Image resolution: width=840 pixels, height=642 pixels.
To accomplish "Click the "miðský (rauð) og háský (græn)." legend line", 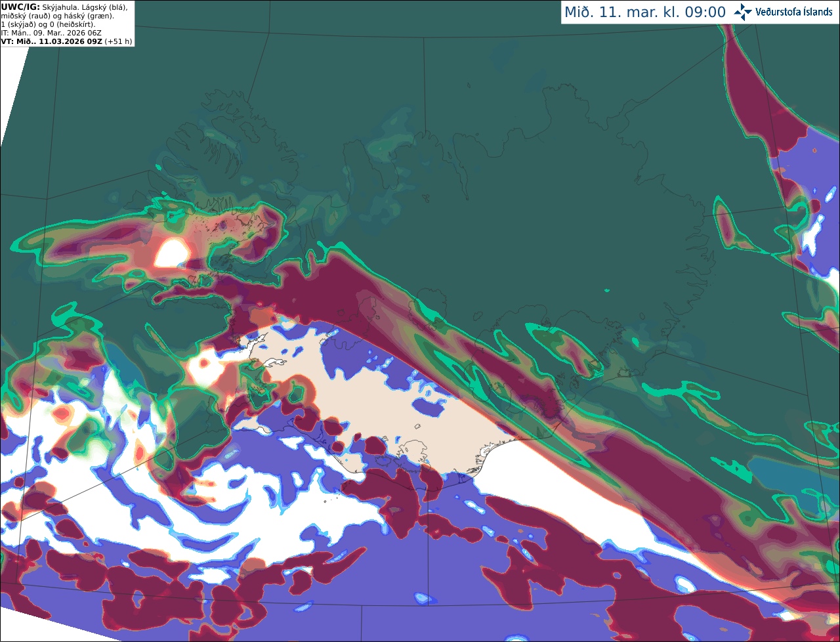I will tap(58, 16).
